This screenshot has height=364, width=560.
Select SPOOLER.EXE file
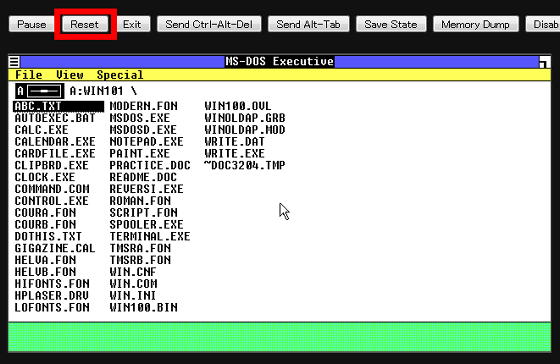click(146, 224)
